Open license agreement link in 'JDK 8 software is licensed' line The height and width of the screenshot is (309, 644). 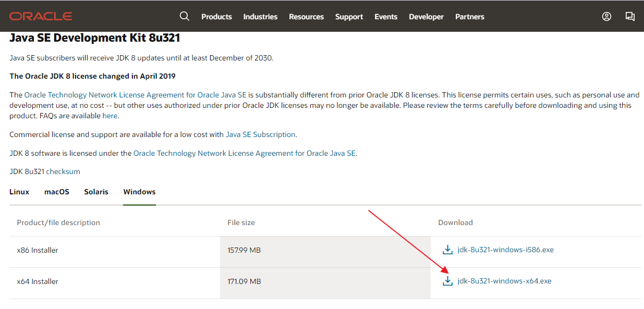click(245, 153)
